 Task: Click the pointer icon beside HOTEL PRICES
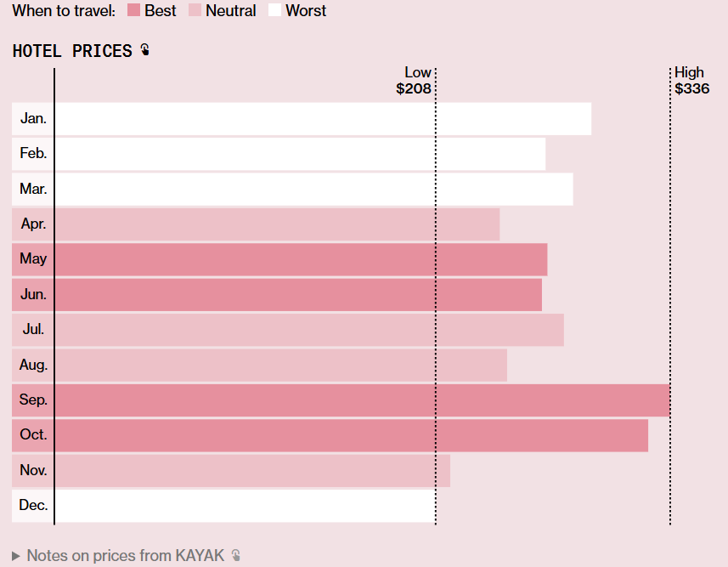point(145,50)
